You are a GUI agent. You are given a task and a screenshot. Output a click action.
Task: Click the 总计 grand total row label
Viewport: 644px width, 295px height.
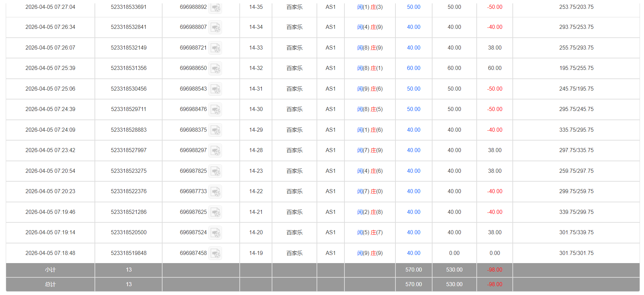tap(50, 284)
